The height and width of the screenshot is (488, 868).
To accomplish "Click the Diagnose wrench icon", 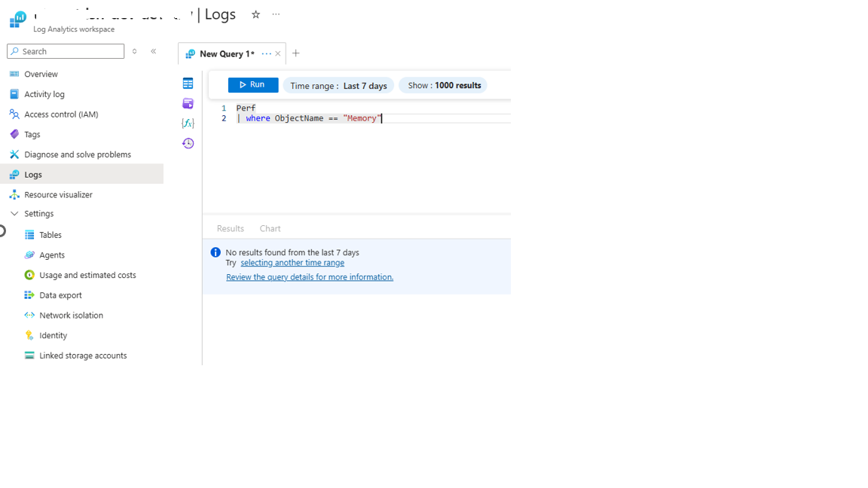I will point(14,154).
